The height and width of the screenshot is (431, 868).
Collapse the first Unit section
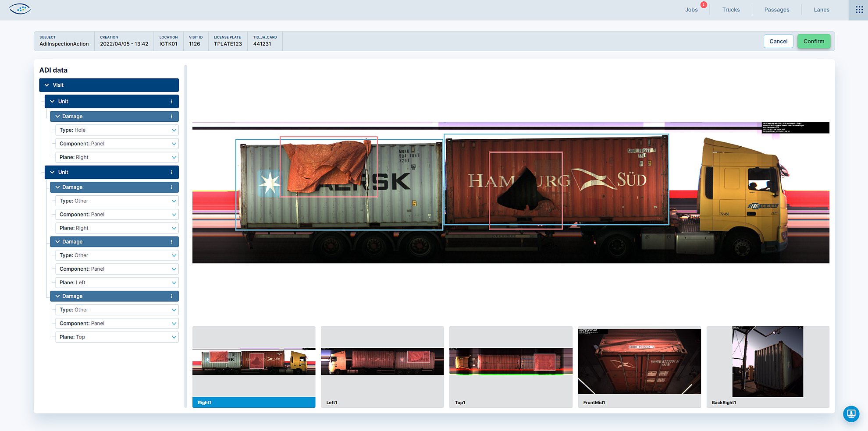[x=53, y=101]
